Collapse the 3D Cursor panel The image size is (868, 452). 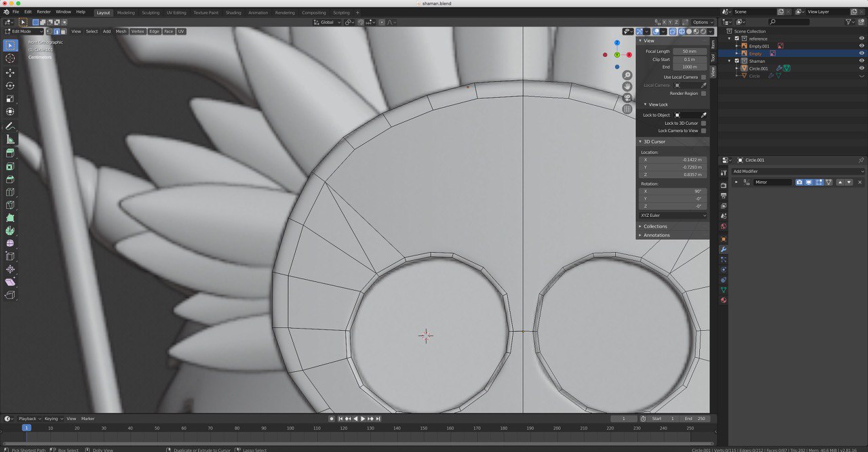[x=654, y=142]
